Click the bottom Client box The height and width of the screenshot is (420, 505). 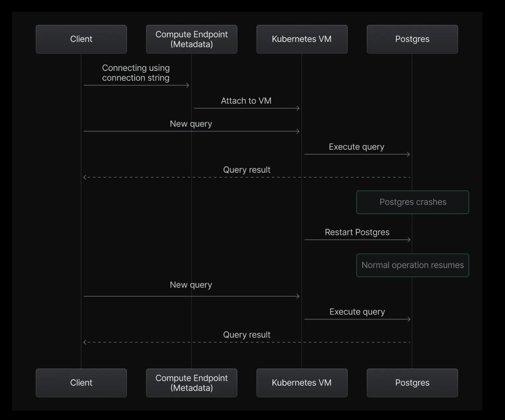point(81,383)
